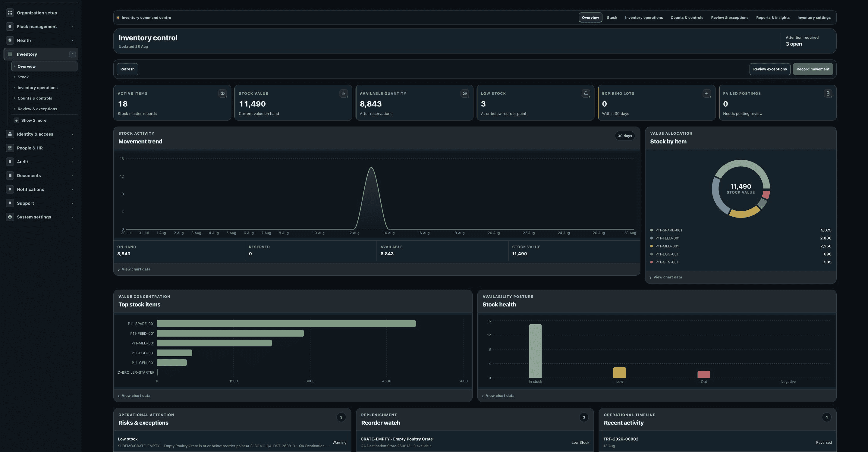Click the Available Quantity card cube icon
This screenshot has height=452, width=868.
[465, 94]
